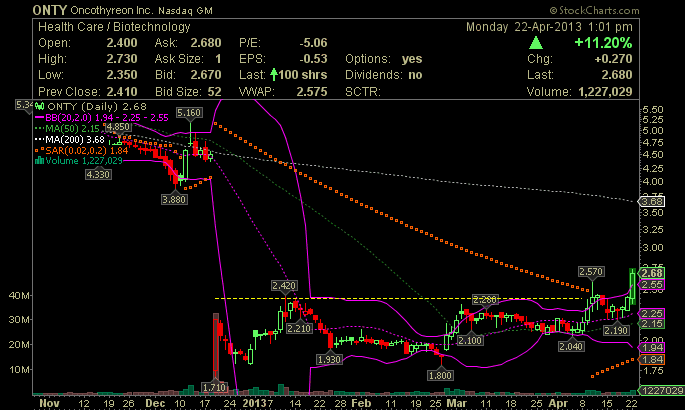Click the header Last value 2.680 under Chg

coord(617,75)
